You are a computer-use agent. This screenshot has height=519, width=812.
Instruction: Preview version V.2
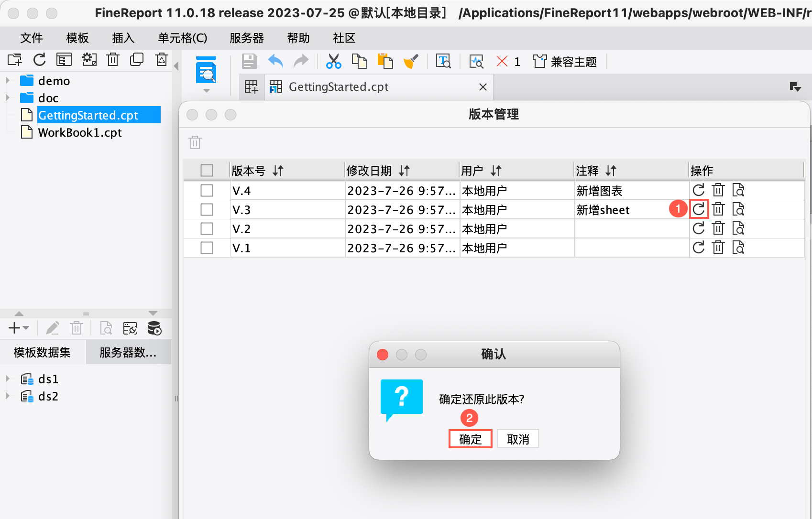738,228
